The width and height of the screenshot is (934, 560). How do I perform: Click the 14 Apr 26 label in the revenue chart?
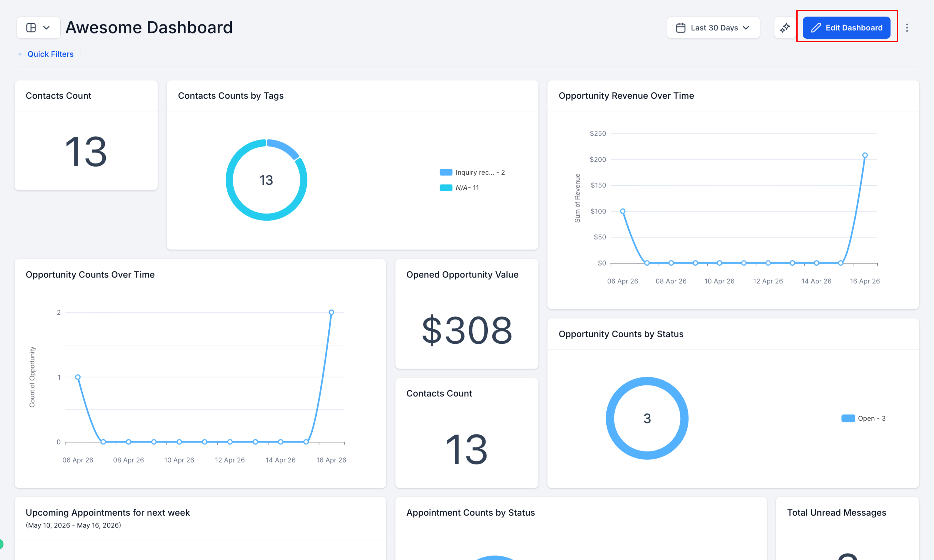tap(817, 281)
